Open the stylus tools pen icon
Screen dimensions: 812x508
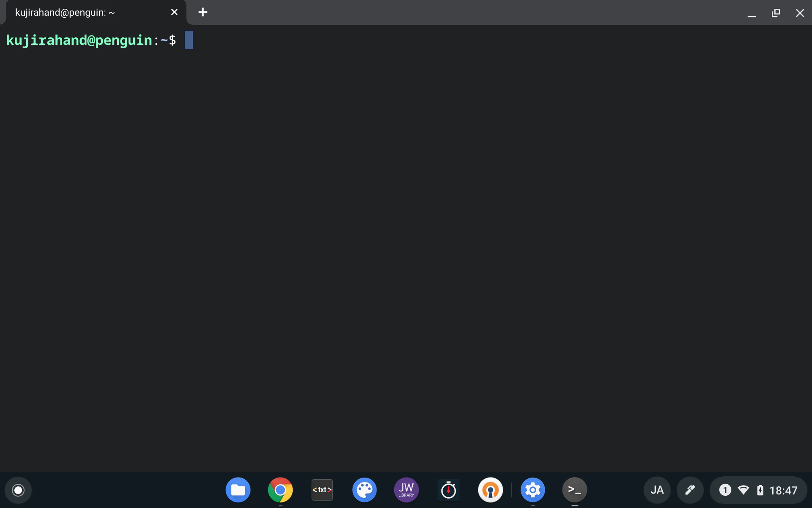click(690, 490)
